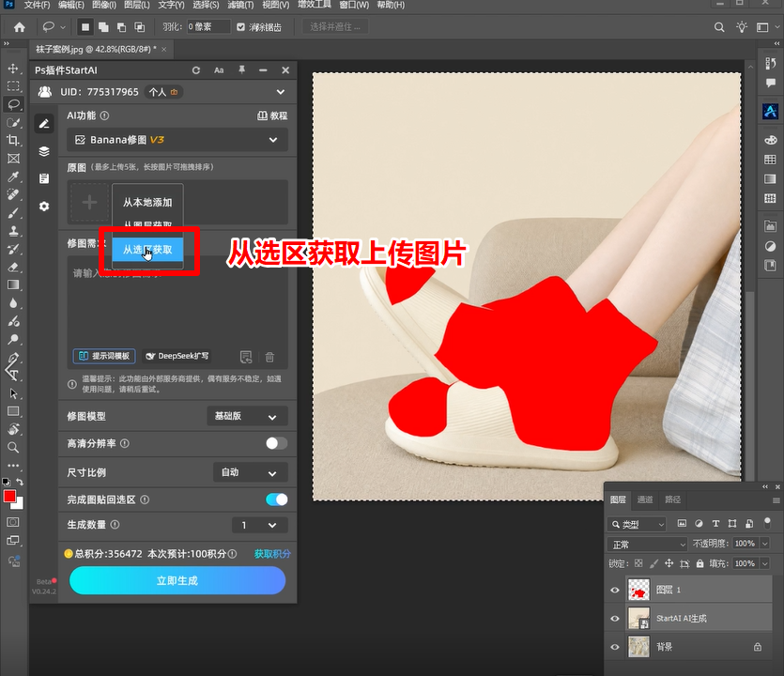Image resolution: width=784 pixels, height=676 pixels.
Task: Hide the 图层 1 layer
Action: coord(615,590)
